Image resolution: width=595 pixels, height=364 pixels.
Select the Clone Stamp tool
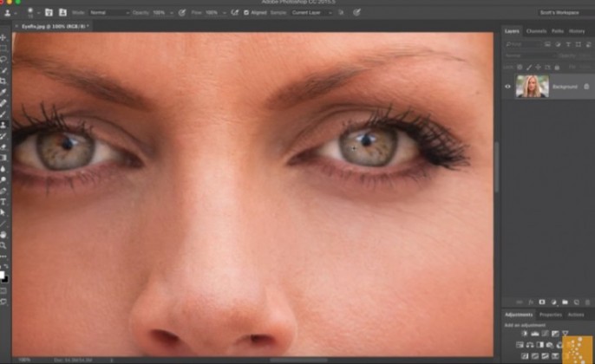pos(3,125)
